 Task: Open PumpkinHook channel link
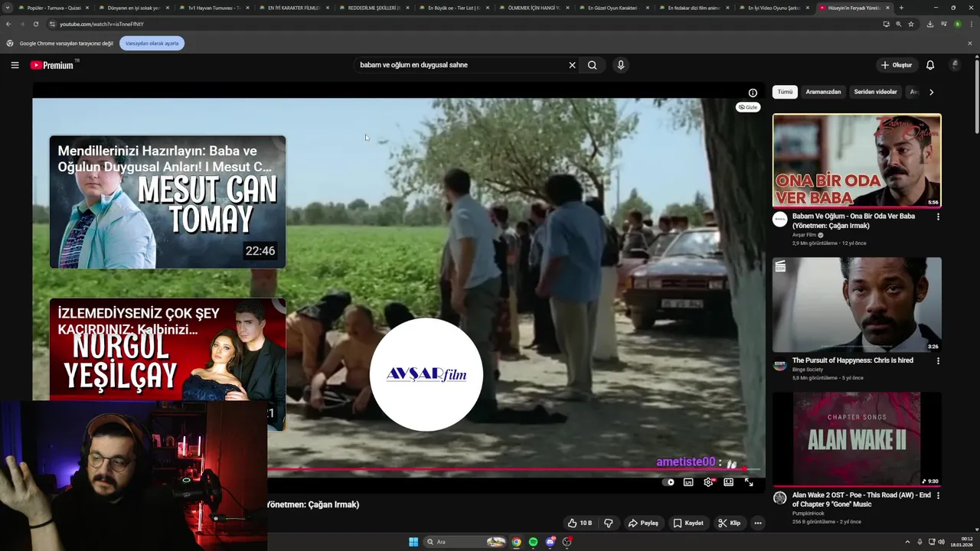tap(808, 514)
